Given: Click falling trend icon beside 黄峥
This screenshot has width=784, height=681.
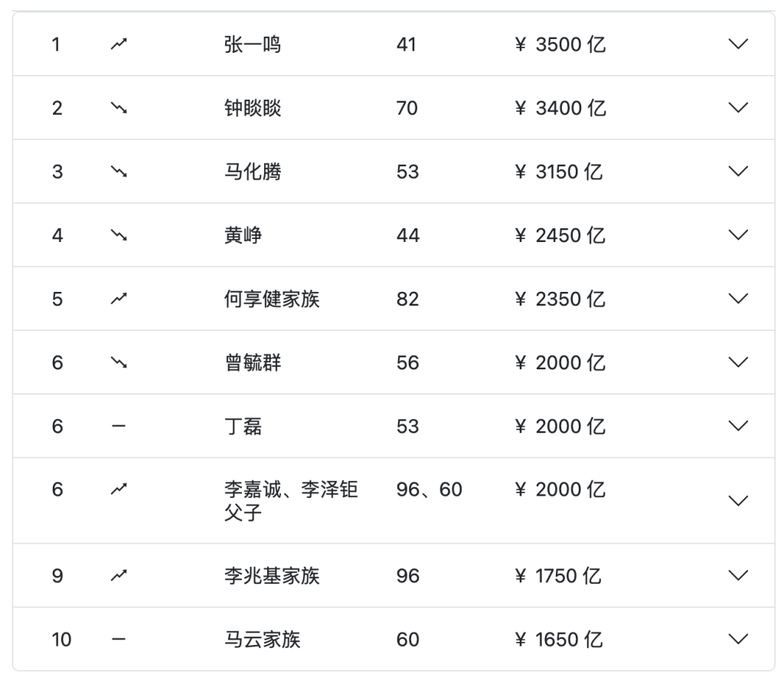Looking at the screenshot, I should click(x=119, y=235).
